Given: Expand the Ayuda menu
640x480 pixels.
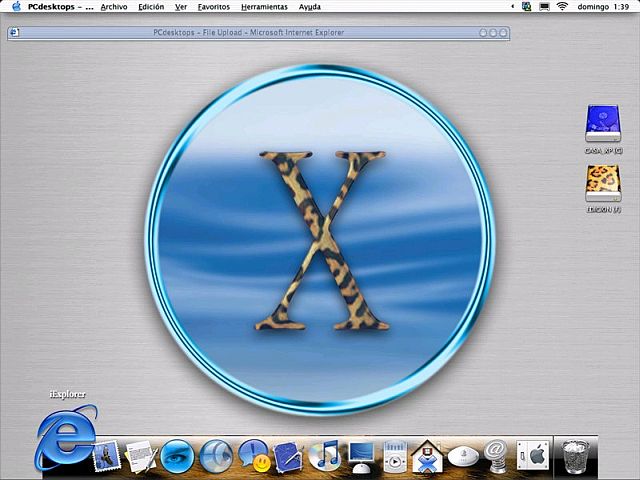Looking at the screenshot, I should coord(310,6).
